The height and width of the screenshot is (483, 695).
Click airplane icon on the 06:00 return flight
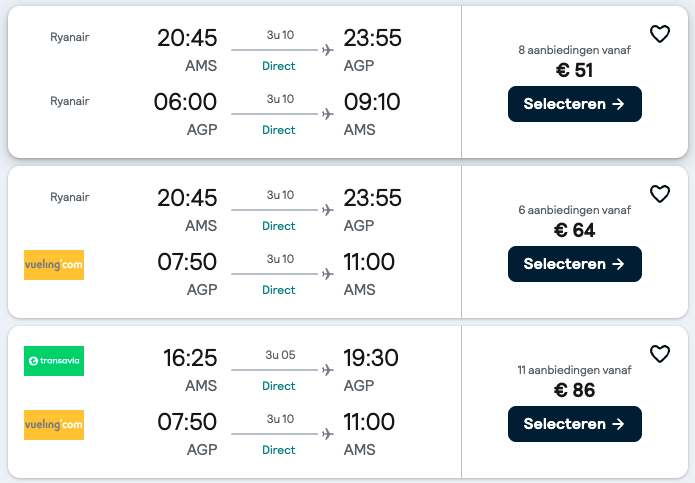(327, 113)
